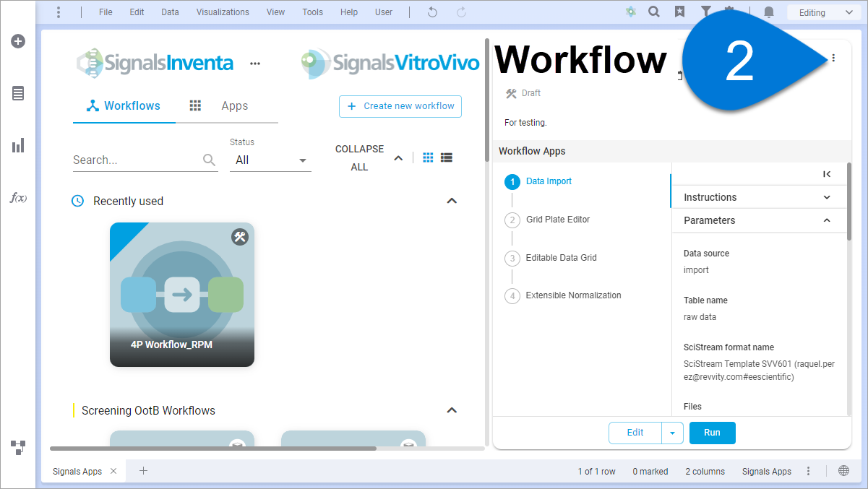
Task: Open the vertical dots menu before File
Action: (59, 12)
